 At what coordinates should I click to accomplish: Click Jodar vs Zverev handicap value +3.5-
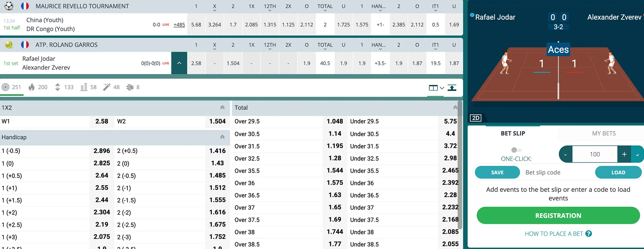pyautogui.click(x=380, y=63)
